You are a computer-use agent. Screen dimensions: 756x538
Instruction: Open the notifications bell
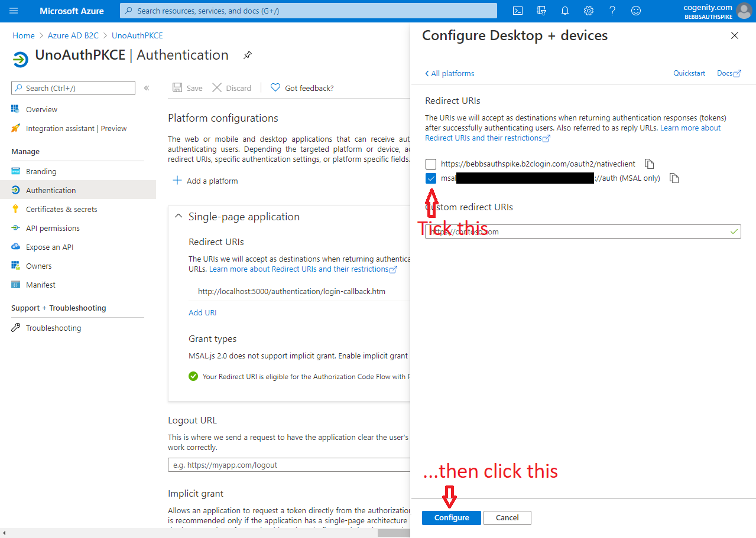click(564, 11)
